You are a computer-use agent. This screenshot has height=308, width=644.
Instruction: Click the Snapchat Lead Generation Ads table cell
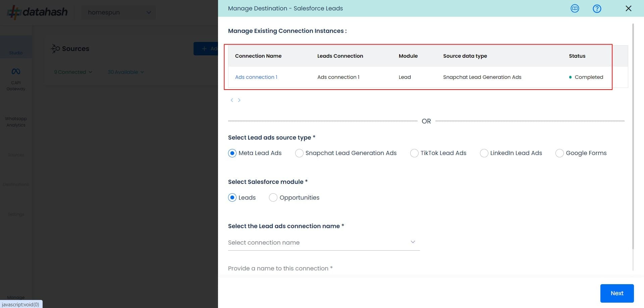(x=482, y=77)
